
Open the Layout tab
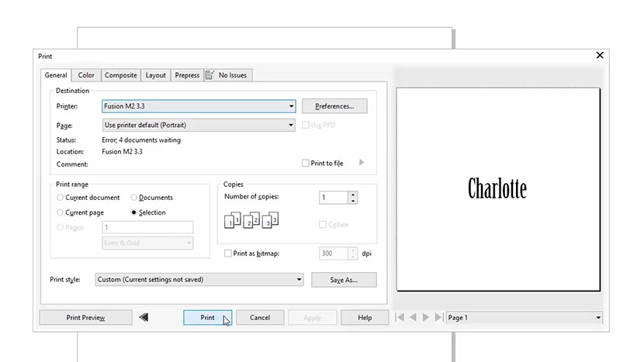[156, 75]
